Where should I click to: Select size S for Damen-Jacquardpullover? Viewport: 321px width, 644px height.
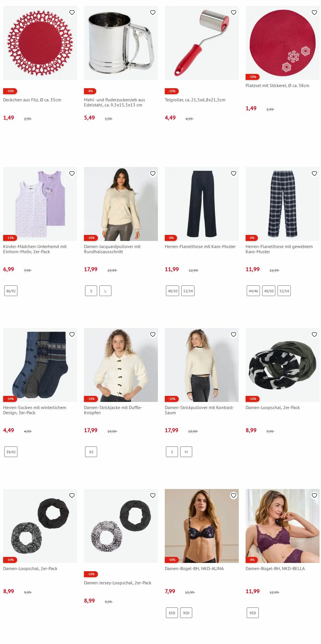click(91, 291)
